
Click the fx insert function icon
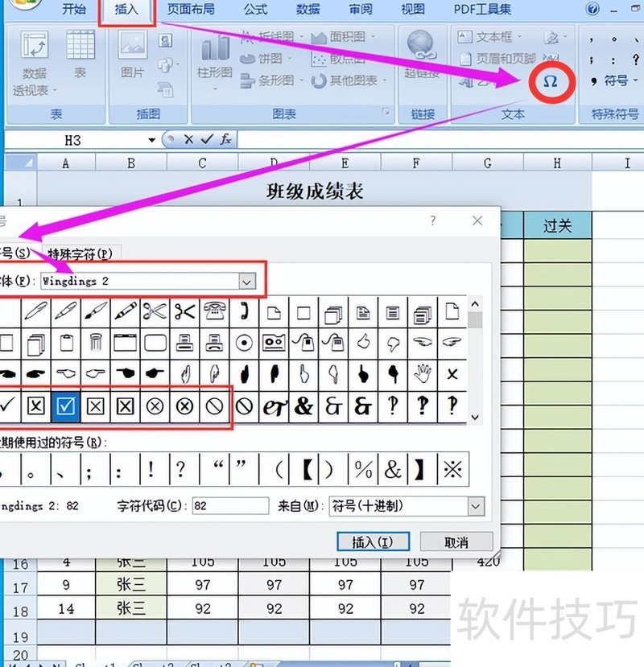pyautogui.click(x=225, y=139)
